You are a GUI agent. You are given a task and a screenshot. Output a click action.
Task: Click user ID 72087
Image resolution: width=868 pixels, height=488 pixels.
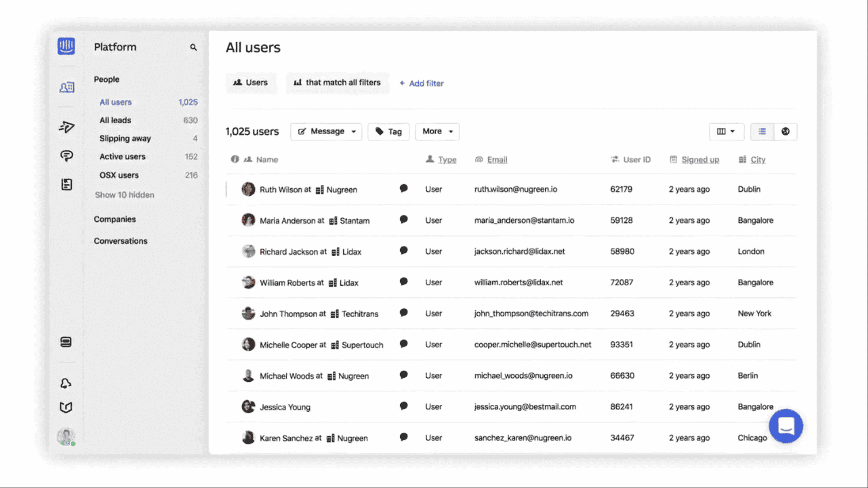tap(622, 282)
